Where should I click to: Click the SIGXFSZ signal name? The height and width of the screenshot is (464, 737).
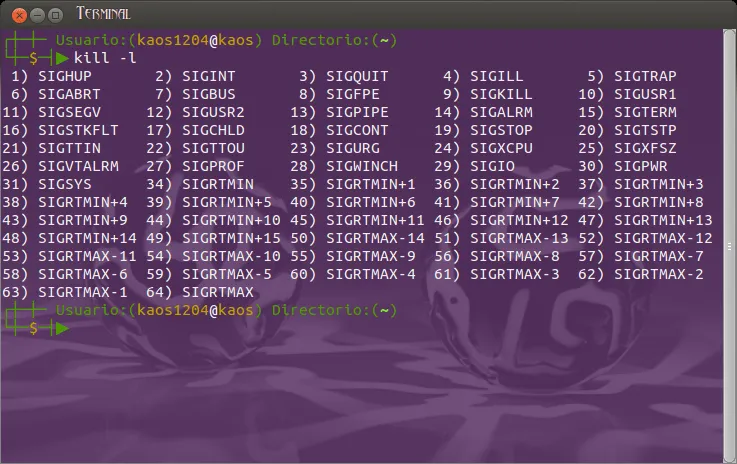(645, 148)
